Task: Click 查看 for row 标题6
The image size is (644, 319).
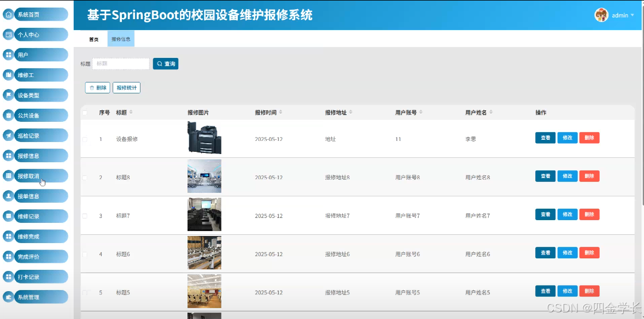Action: [546, 252]
